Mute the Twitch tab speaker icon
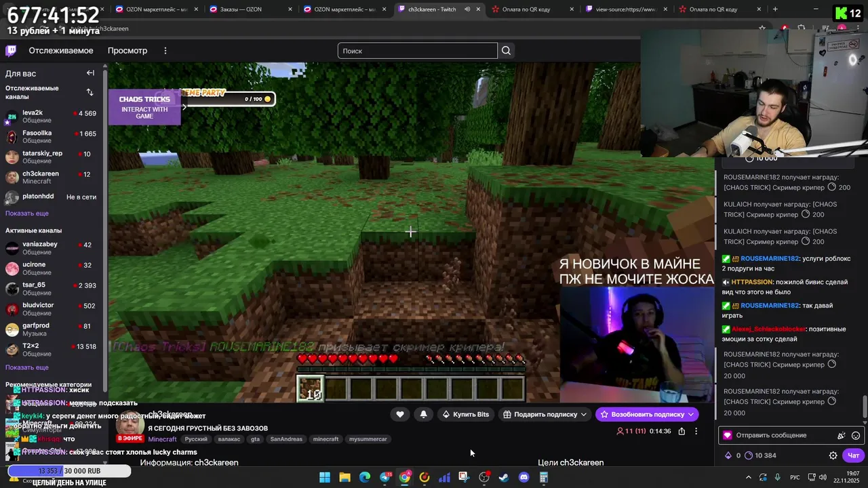Screen dimensions: 868x488 [467, 9]
